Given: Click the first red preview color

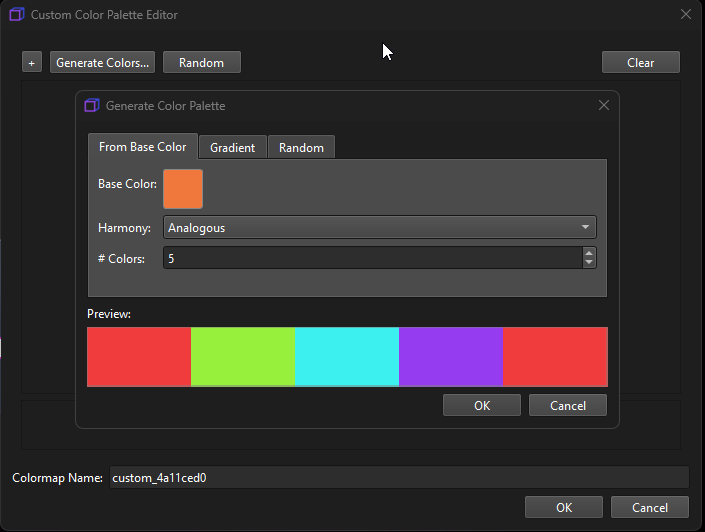Looking at the screenshot, I should 139,357.
